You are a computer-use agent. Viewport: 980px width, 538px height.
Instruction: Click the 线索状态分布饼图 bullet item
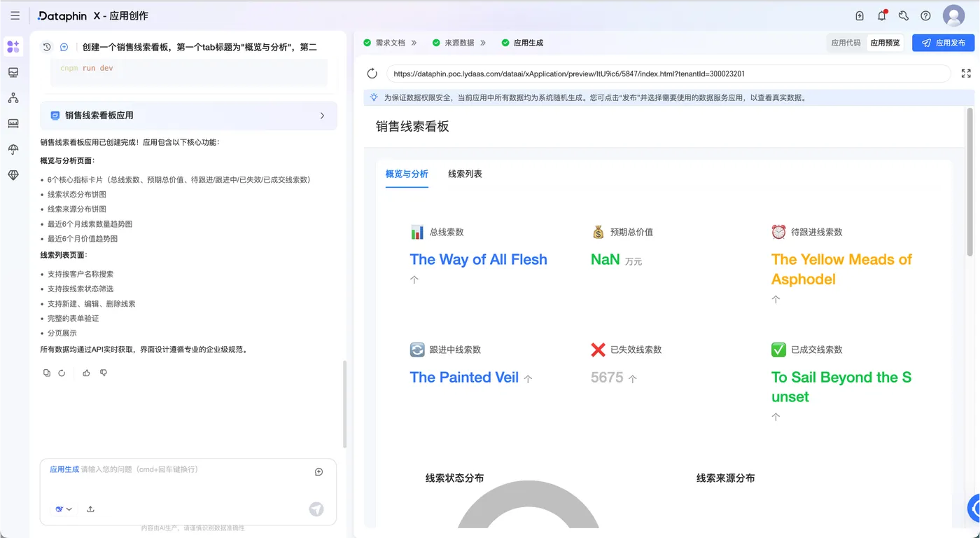77,194
